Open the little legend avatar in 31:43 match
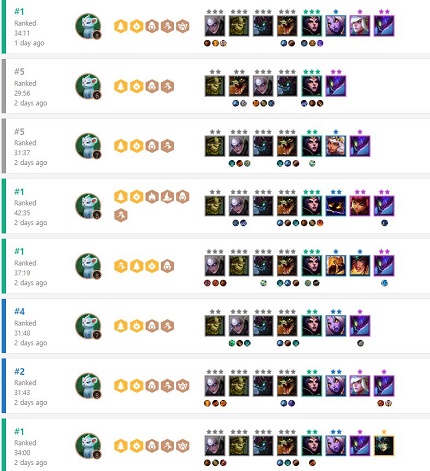 click(88, 386)
